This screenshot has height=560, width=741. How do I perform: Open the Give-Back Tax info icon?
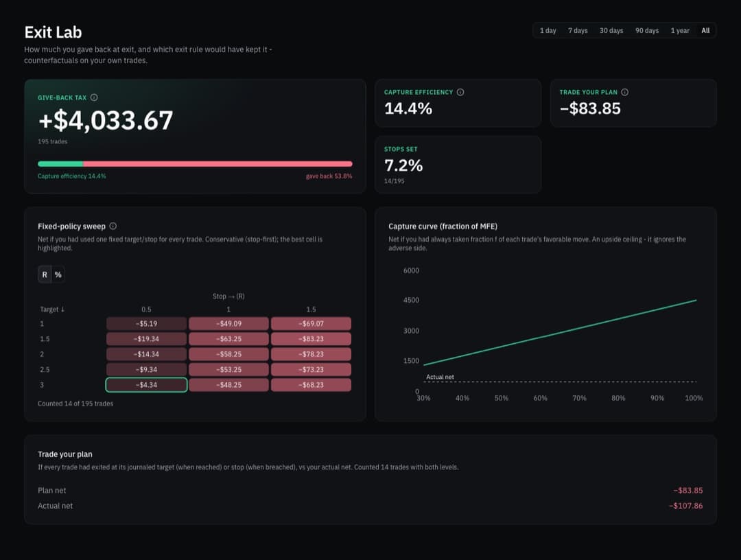(x=94, y=97)
